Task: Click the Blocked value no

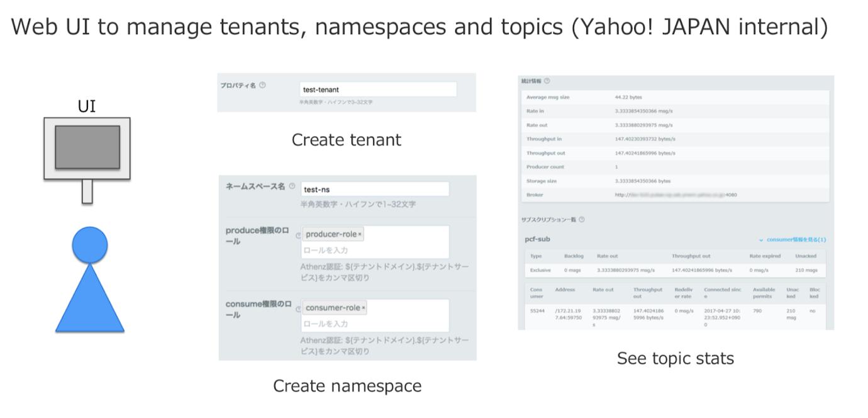Action: (x=812, y=310)
